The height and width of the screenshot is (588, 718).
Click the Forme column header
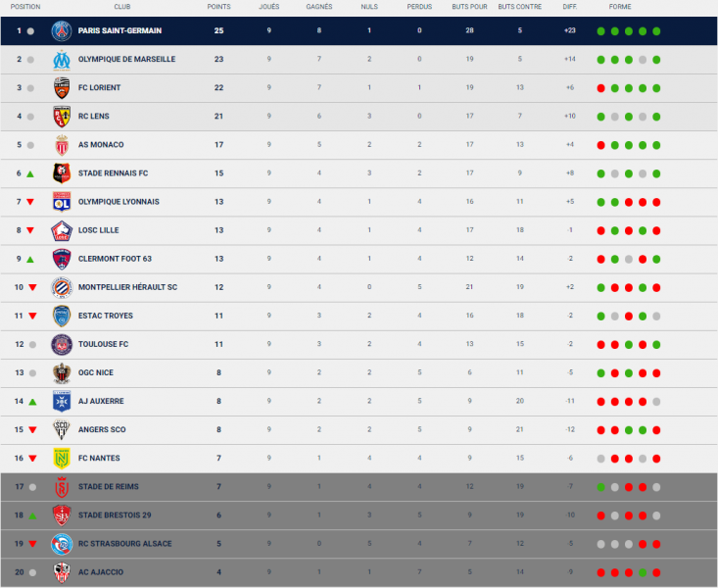point(620,6)
